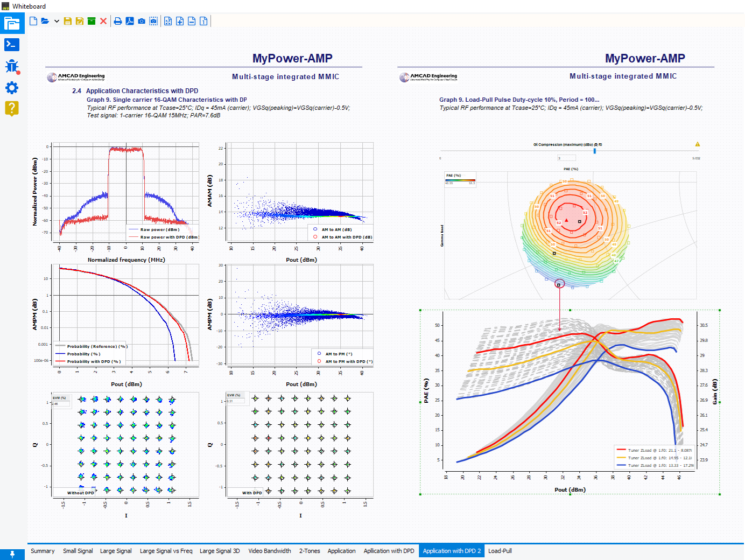This screenshot has height=560, width=745.
Task: Open help with the yellow question mark
Action: pyautogui.click(x=12, y=108)
